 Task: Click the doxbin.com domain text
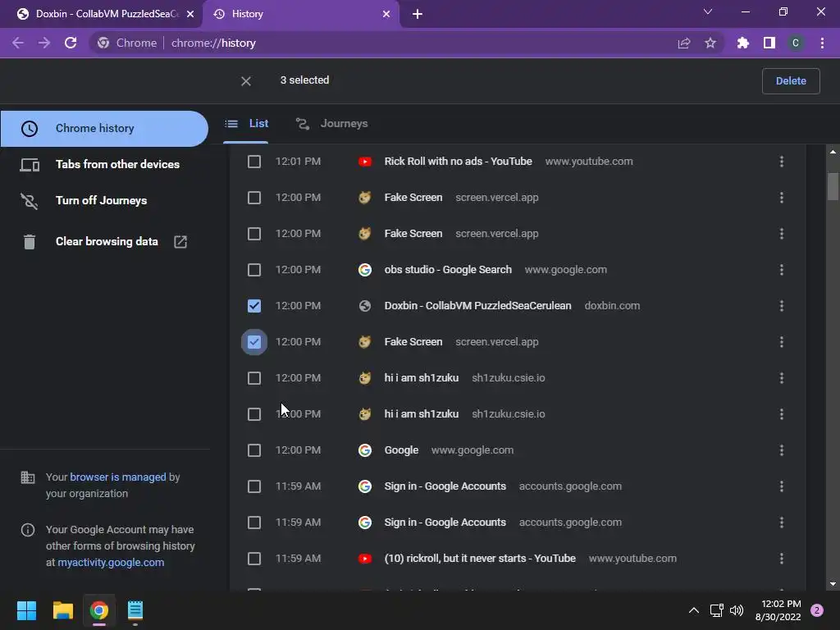tap(612, 306)
